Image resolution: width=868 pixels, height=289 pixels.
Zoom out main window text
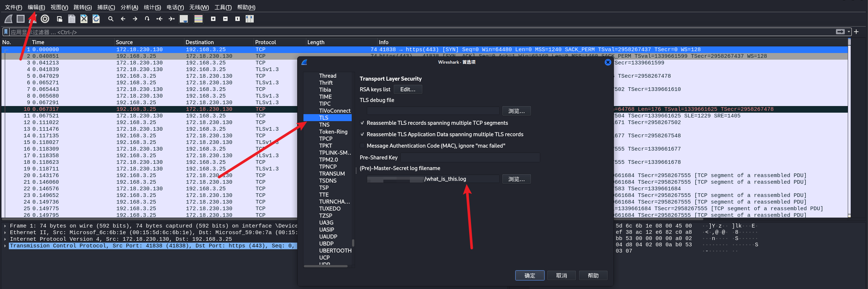pyautogui.click(x=225, y=19)
